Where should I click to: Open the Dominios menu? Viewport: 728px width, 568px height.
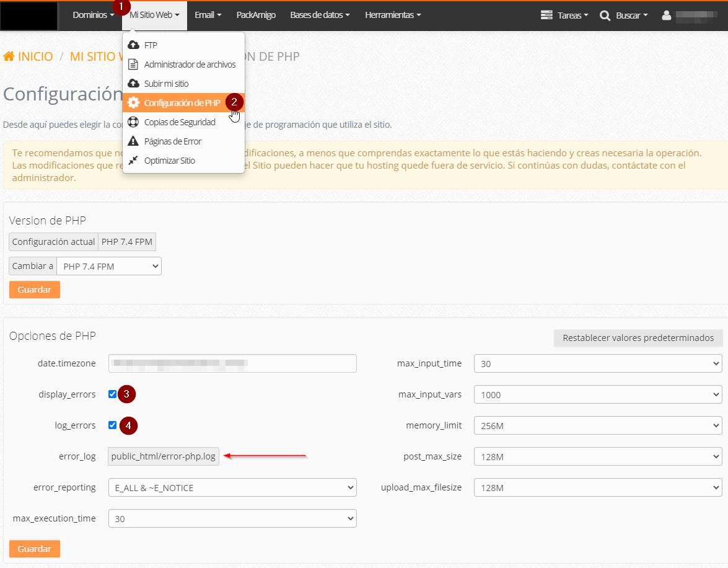click(x=93, y=15)
